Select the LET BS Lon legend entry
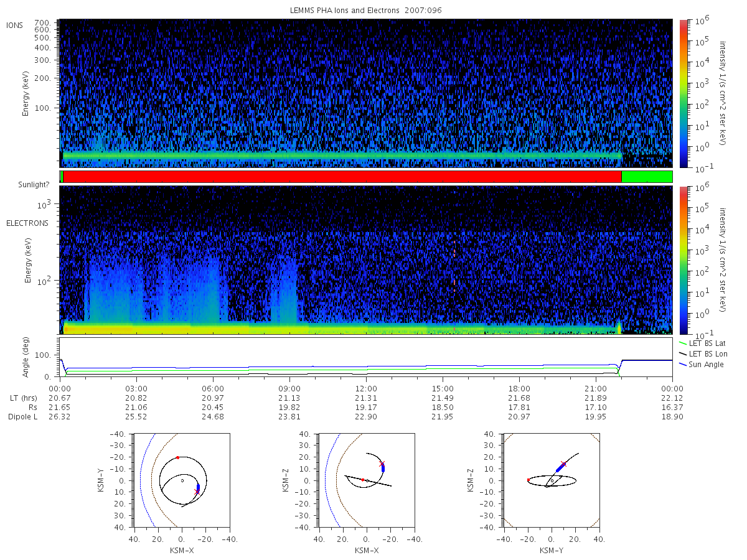747x560 pixels. [x=703, y=353]
